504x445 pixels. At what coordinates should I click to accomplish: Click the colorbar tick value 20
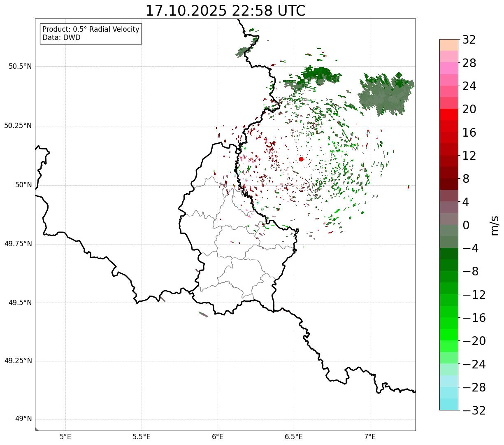(469, 110)
